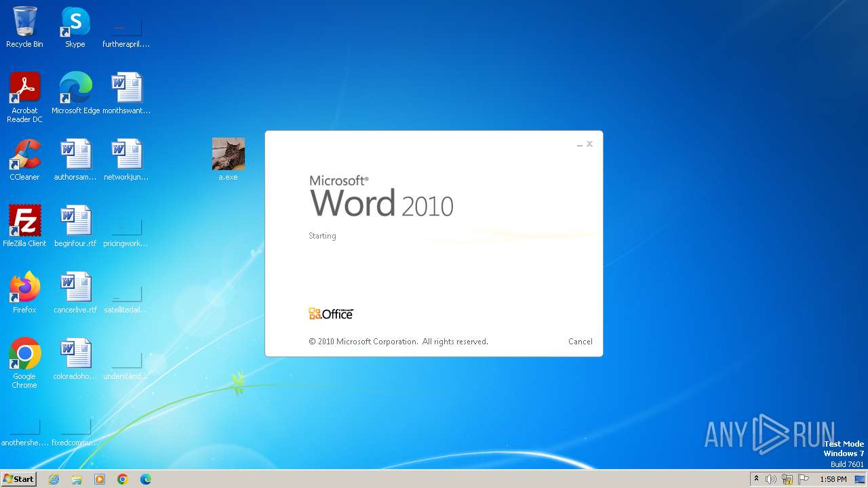Open the Windows Start menu
This screenshot has height=488, width=868.
[x=18, y=479]
